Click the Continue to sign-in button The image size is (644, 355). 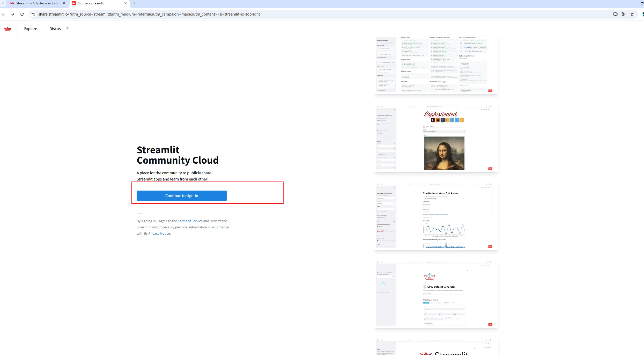tap(182, 196)
